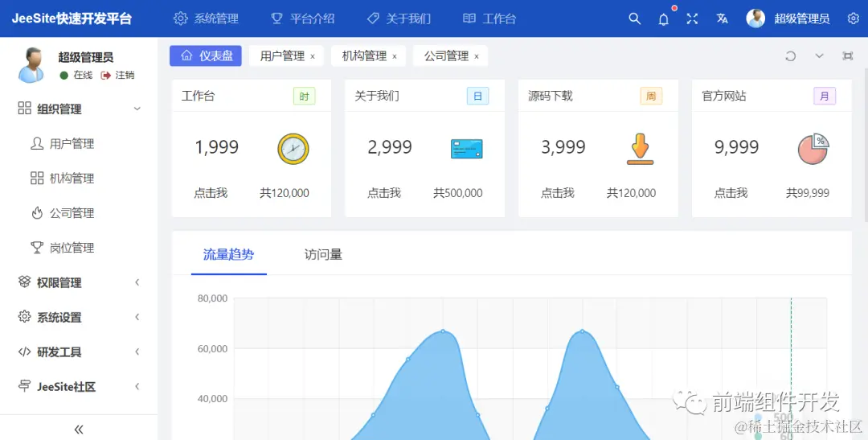Click the 超级管理员 avatar in the header

click(x=755, y=19)
